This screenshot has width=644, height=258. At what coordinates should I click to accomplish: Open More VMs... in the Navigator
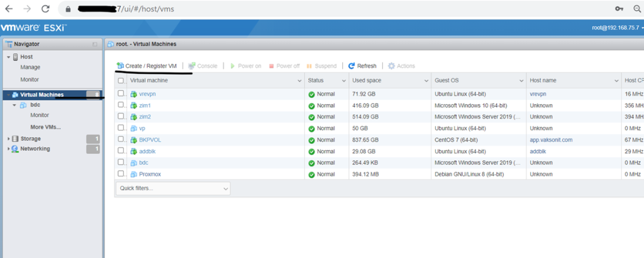(45, 127)
